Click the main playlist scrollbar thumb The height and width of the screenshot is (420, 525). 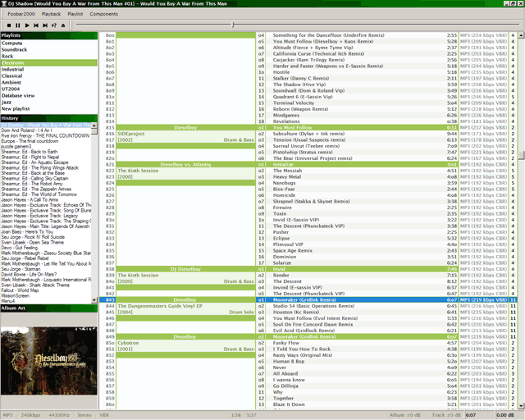tap(522, 155)
